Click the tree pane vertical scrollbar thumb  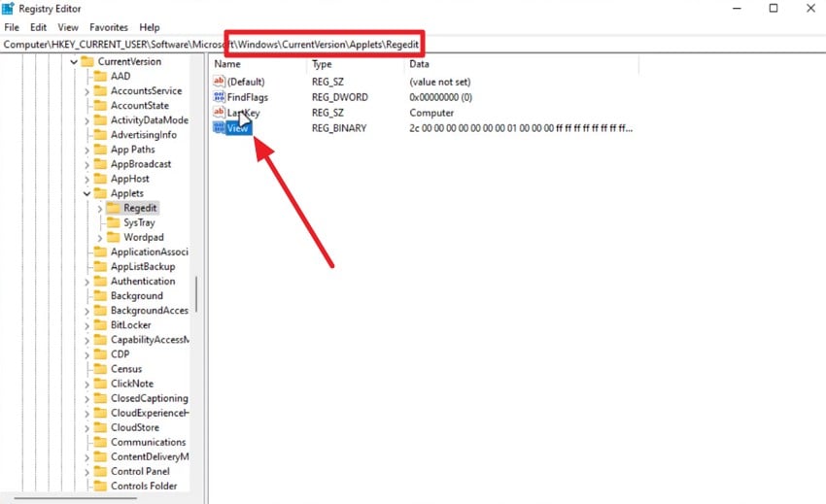click(x=196, y=294)
